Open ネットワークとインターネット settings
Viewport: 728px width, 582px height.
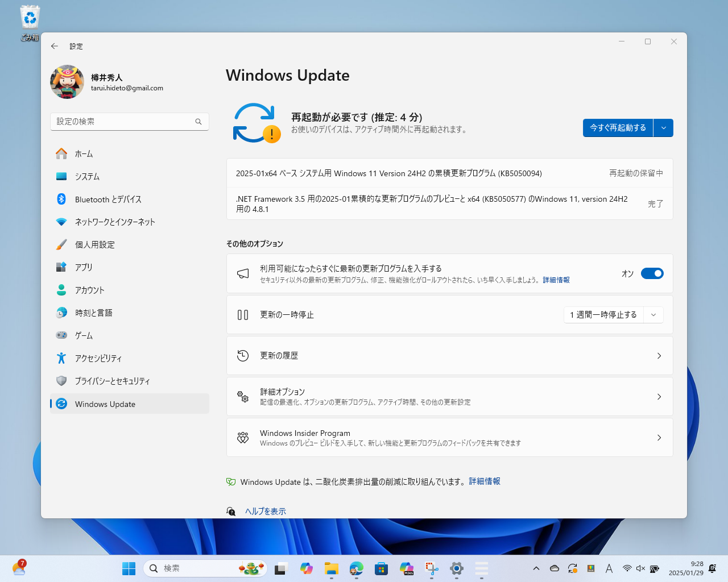point(63,222)
